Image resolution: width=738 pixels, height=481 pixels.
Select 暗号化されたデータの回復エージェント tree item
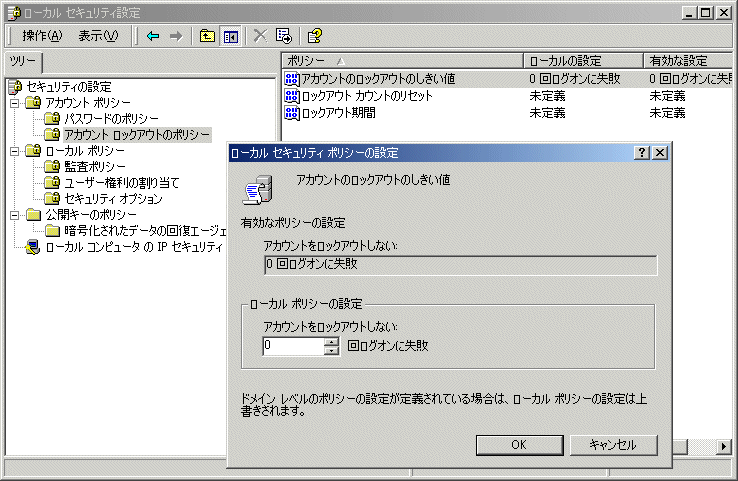coord(145,231)
